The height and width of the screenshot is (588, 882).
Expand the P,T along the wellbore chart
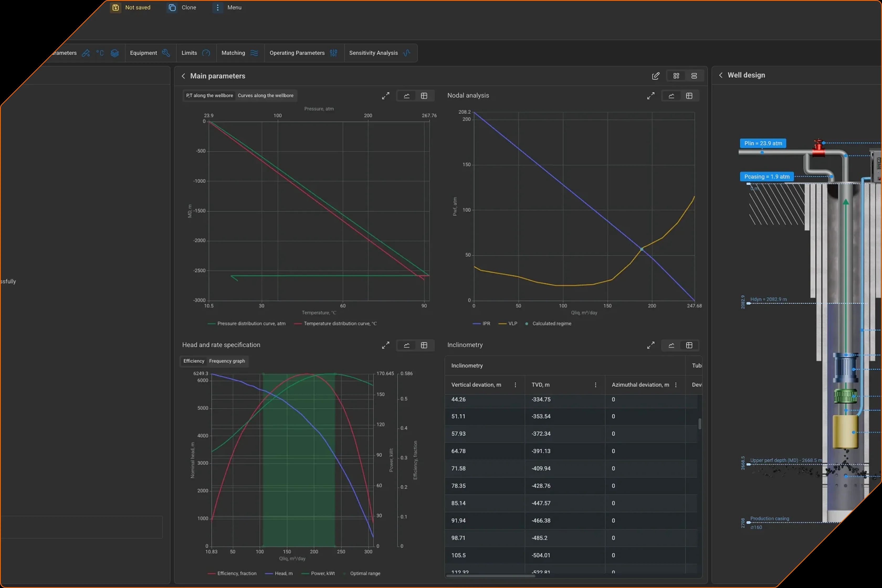point(385,96)
